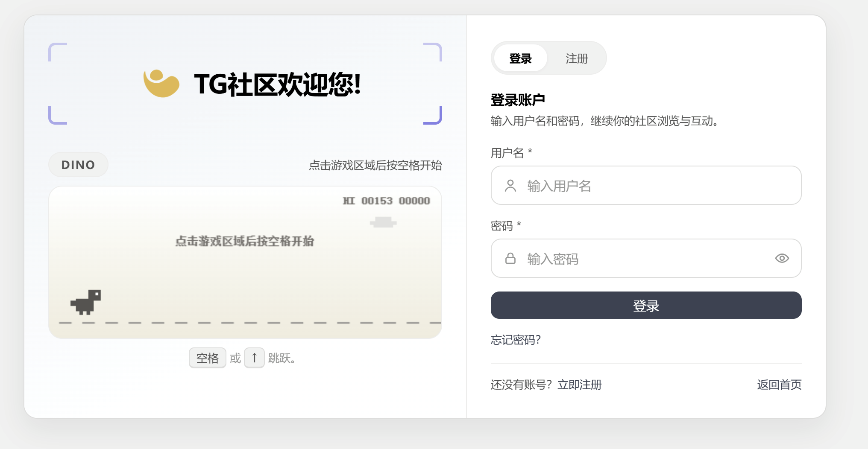
Task: Switch to the 注册 tab
Action: [x=577, y=58]
